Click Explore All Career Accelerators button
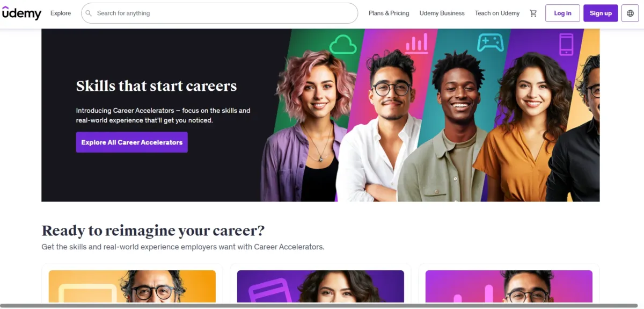 132,142
